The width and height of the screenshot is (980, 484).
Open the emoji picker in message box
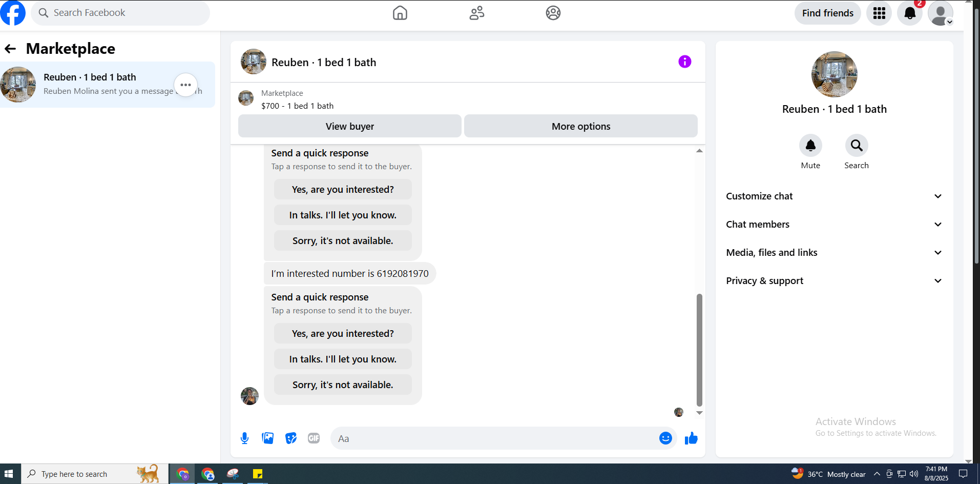[x=665, y=438]
